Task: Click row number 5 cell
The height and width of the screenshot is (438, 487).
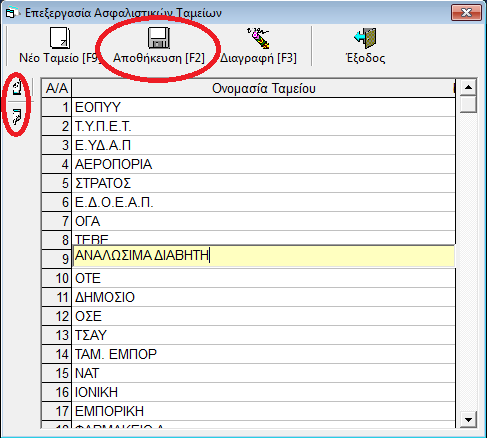Action: (57, 183)
